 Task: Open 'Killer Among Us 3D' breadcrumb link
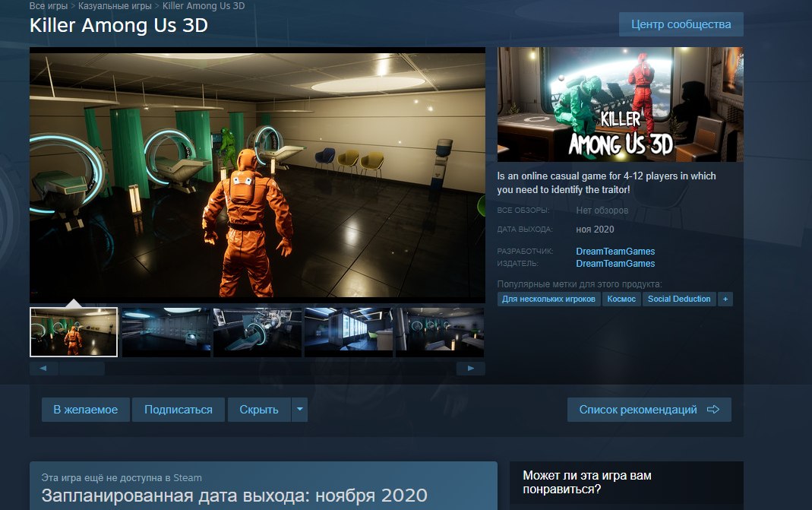click(204, 6)
